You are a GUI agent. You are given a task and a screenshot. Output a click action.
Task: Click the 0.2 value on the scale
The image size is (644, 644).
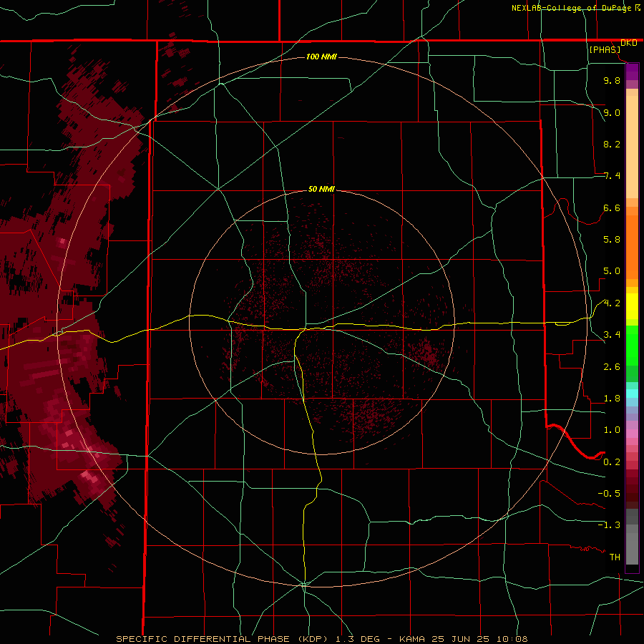(612, 462)
